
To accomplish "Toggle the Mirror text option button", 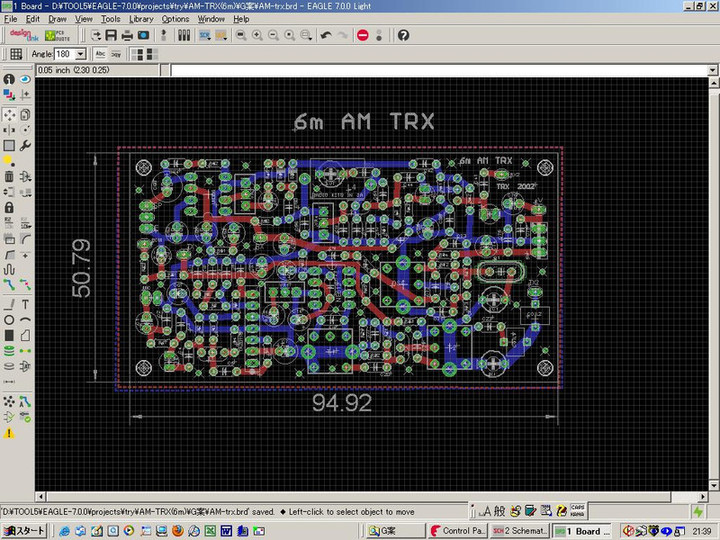I will (117, 54).
